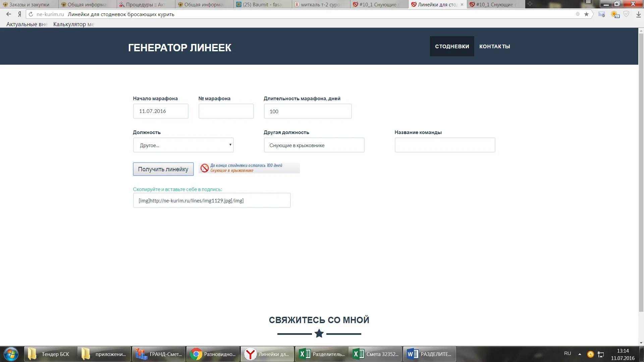
Task: Open Yandex Browser from the taskbar
Action: (x=267, y=354)
